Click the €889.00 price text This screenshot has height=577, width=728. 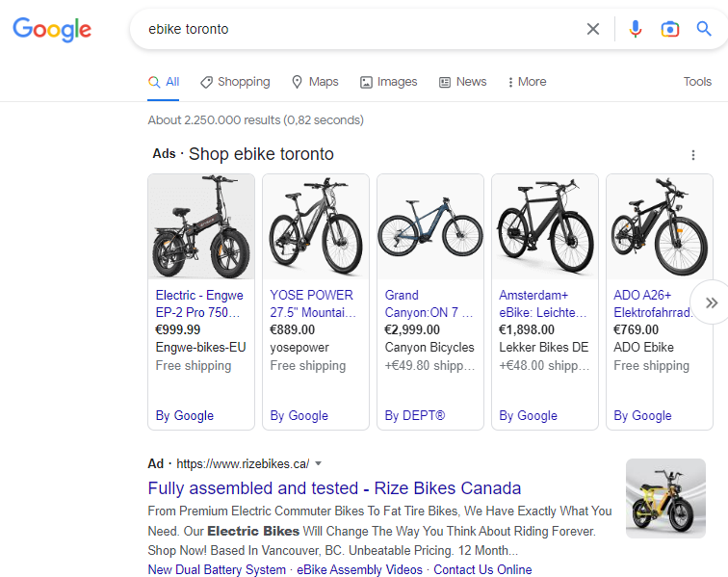(x=293, y=329)
